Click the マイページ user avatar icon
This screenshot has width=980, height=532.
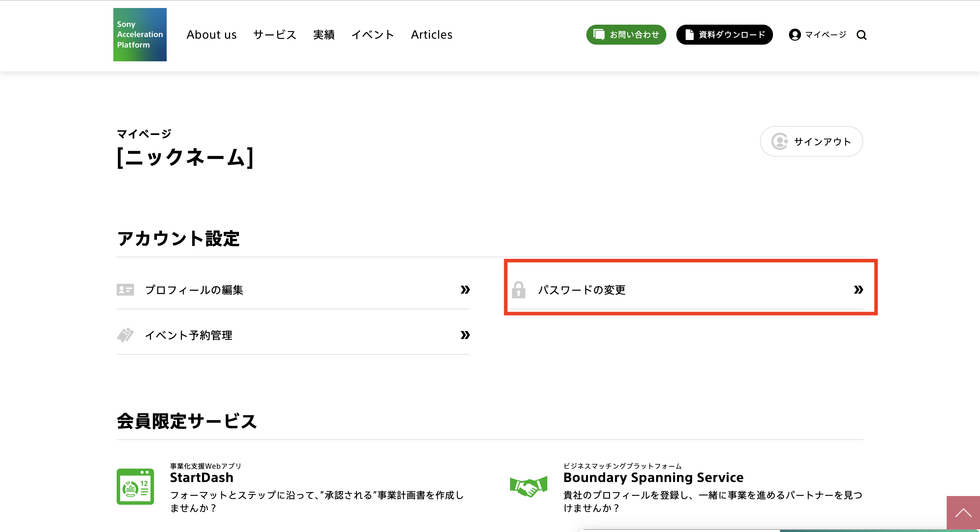(795, 35)
